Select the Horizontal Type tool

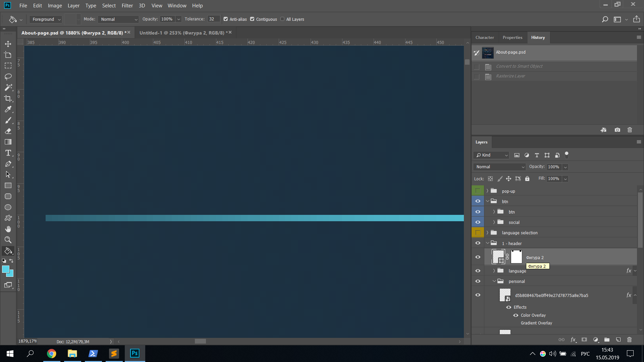click(8, 153)
